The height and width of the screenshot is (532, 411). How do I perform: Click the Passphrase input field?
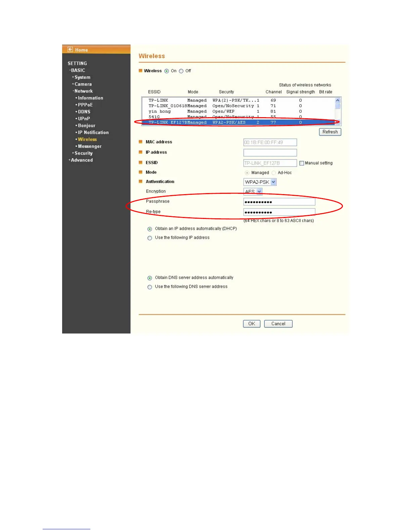(279, 202)
